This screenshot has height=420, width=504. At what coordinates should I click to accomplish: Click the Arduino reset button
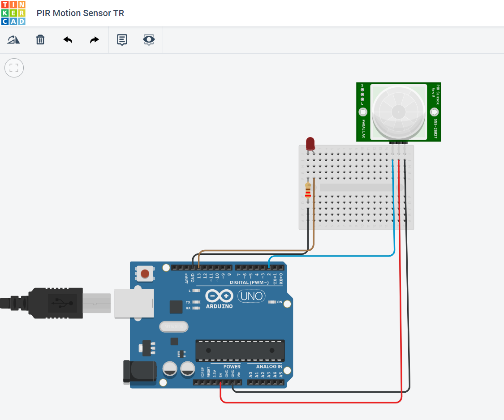(145, 273)
